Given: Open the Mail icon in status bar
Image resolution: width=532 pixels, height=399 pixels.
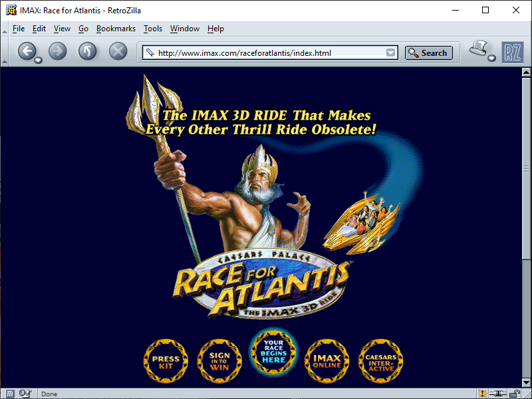Looking at the screenshot, I should (25, 394).
